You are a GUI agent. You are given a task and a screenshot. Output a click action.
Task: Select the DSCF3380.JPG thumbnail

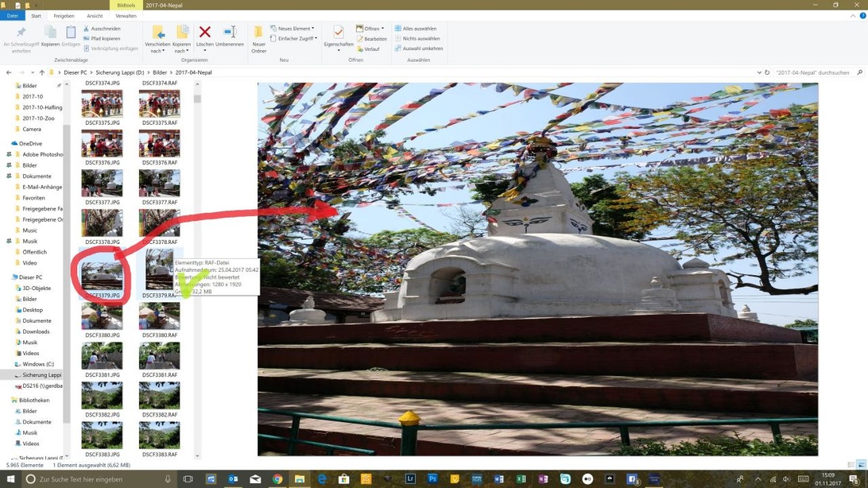(102, 317)
